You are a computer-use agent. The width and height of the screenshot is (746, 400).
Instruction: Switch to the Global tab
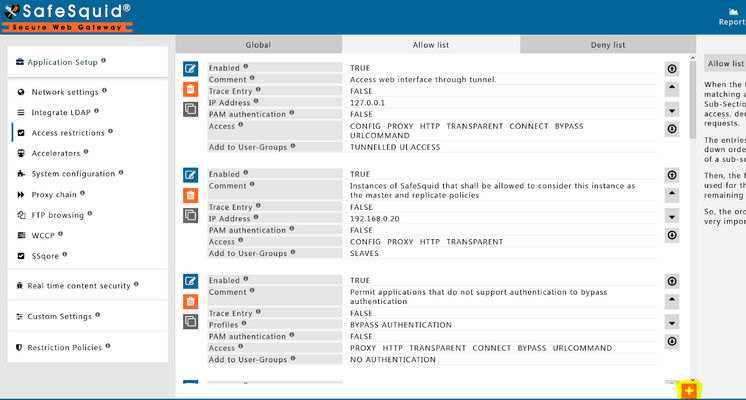[258, 45]
